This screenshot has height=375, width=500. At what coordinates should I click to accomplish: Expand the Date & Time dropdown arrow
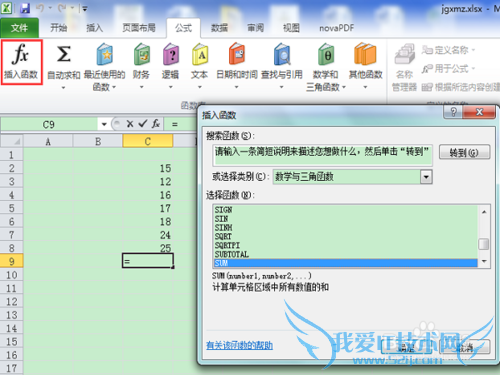coord(236,87)
